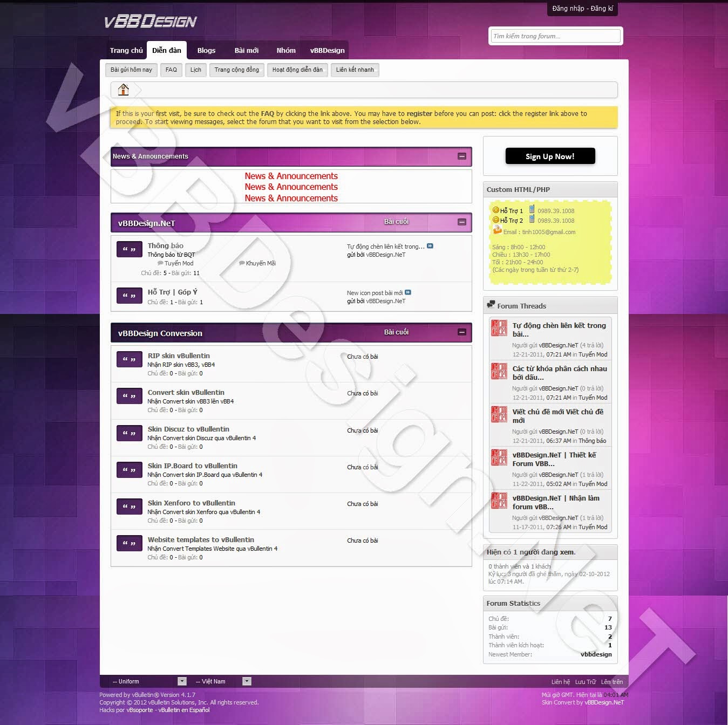The image size is (728, 725).
Task: Click the FAQ link in the notice
Action: [x=268, y=114]
